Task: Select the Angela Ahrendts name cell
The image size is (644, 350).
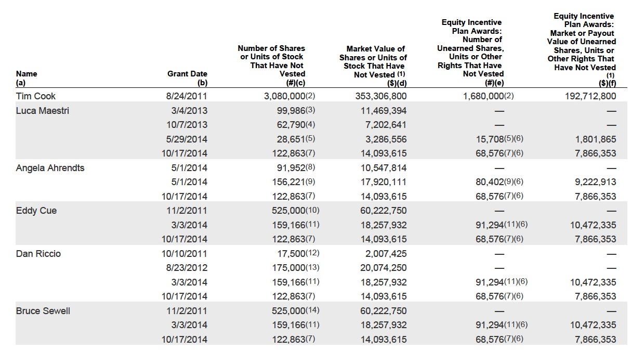Action: click(x=50, y=167)
